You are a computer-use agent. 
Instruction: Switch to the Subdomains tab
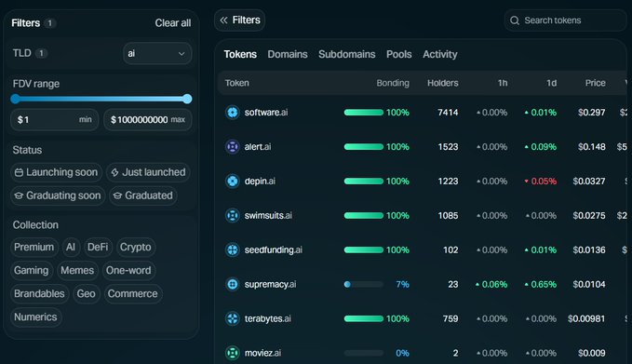[346, 54]
